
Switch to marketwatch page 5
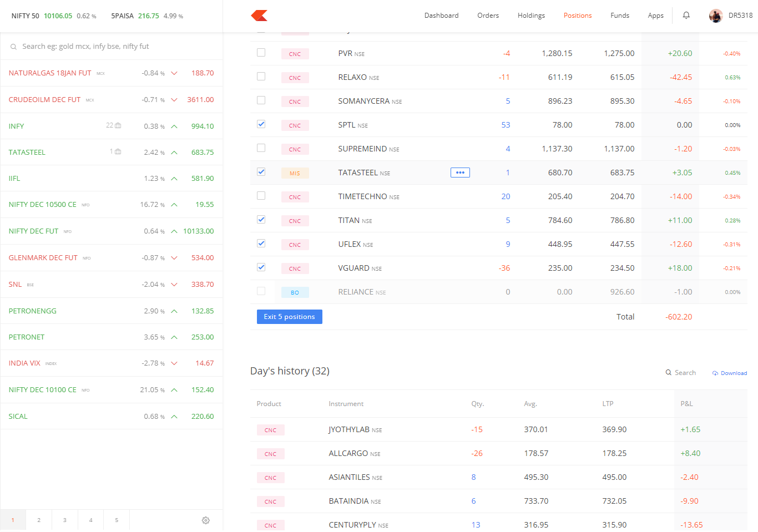click(117, 520)
